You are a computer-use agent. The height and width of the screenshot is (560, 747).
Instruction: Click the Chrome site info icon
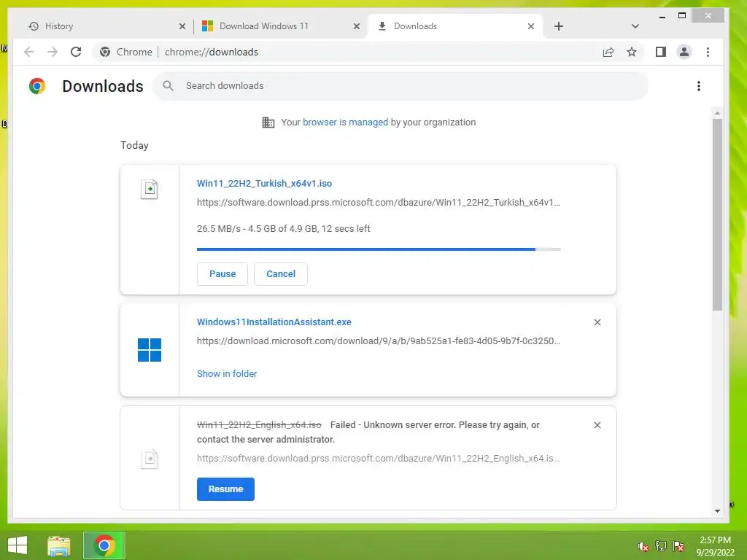pyautogui.click(x=105, y=52)
